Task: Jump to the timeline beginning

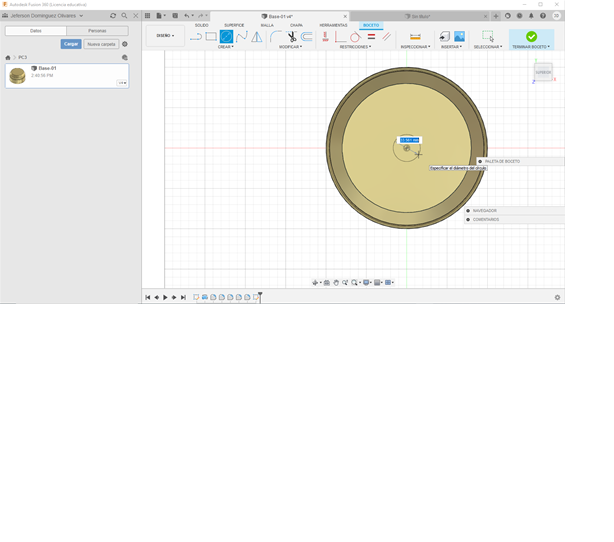Action: 148,298
